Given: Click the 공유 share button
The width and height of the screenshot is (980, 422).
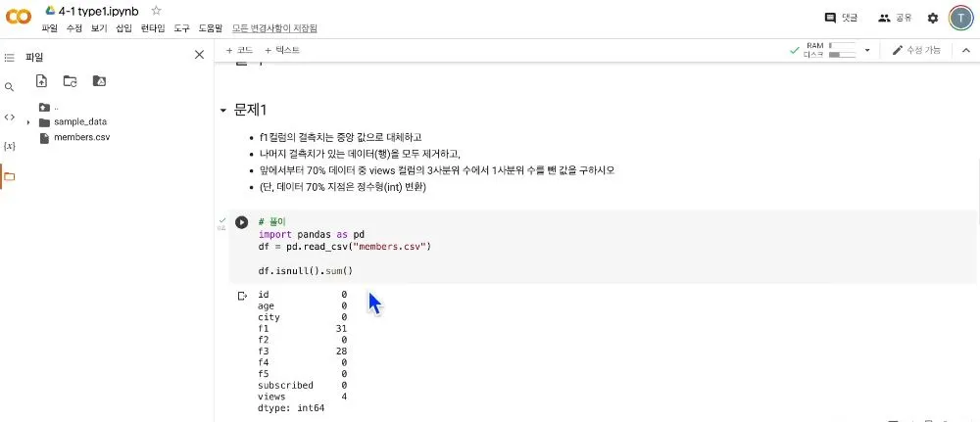Looking at the screenshot, I should pyautogui.click(x=895, y=18).
